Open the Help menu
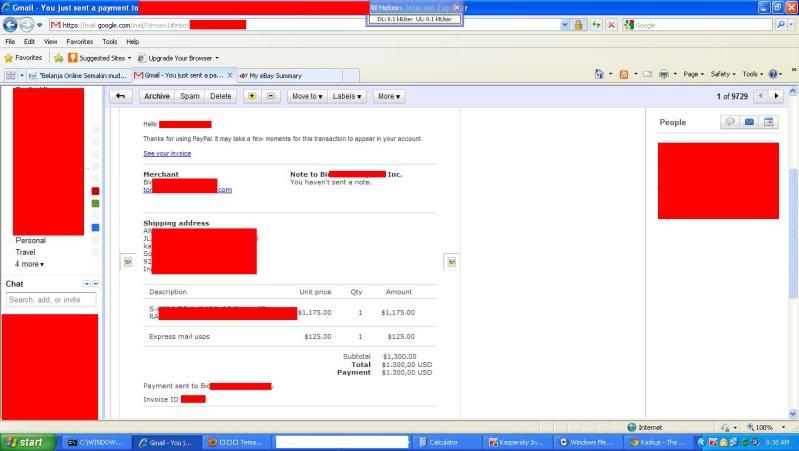Screen dimensions: 799x451 tap(132, 41)
